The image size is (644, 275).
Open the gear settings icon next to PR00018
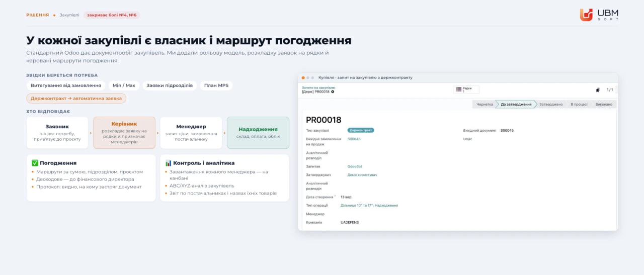tap(333, 91)
